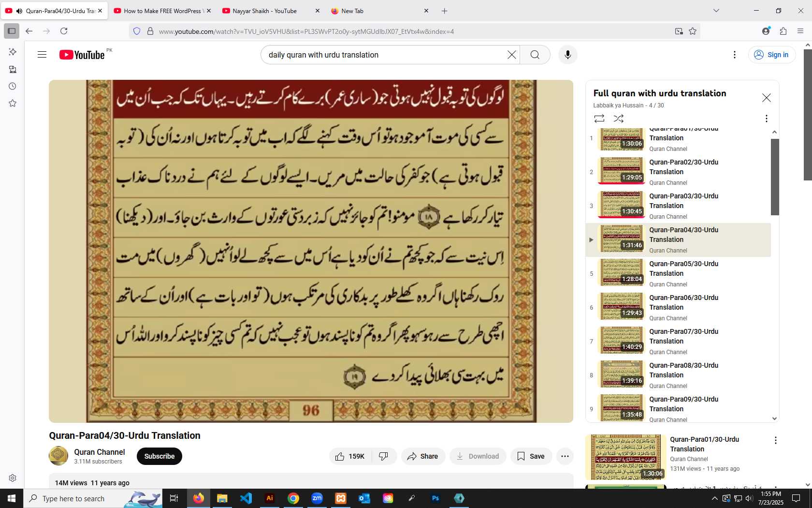Screen dimensions: 812x508
Task: Bookmark this page with star icon
Action: (x=693, y=31)
